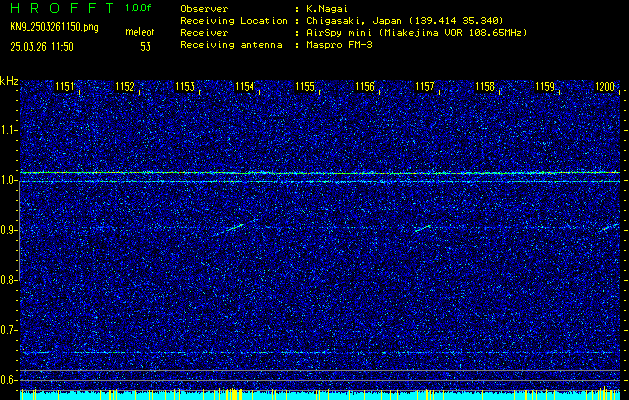Click time marker 1200

605,87
